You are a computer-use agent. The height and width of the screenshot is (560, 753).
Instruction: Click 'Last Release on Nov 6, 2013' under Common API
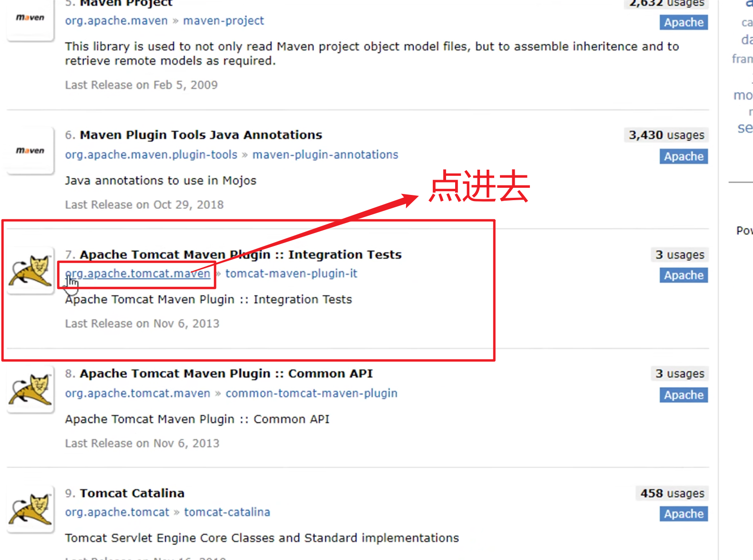[142, 443]
